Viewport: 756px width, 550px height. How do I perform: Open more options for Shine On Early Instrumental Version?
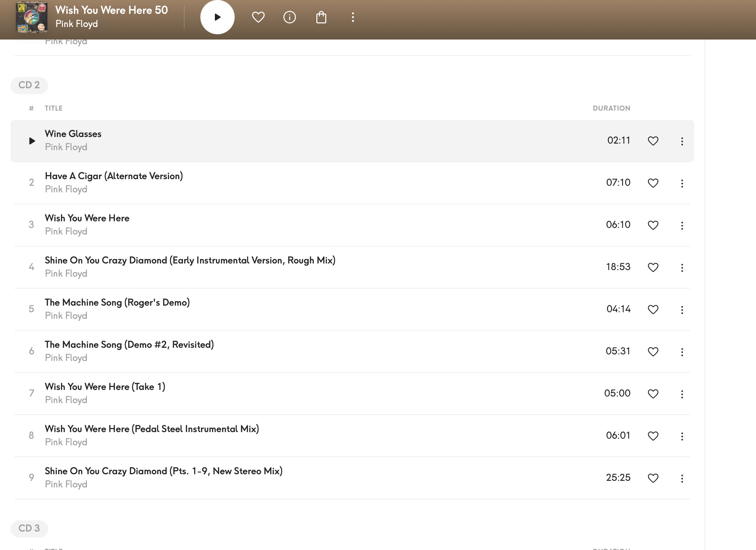click(682, 267)
